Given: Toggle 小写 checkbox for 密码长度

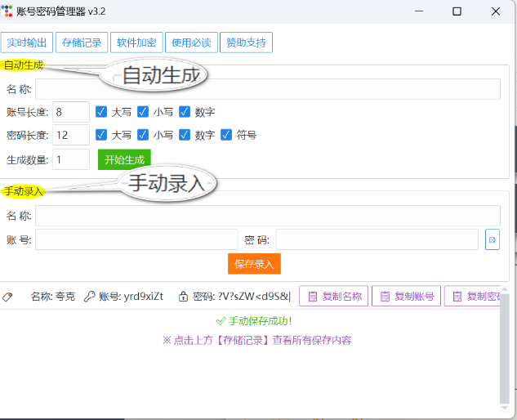Looking at the screenshot, I should [x=143, y=135].
